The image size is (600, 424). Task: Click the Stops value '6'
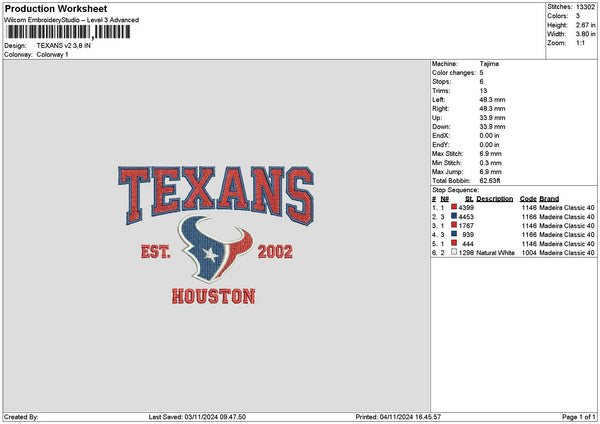coord(481,82)
